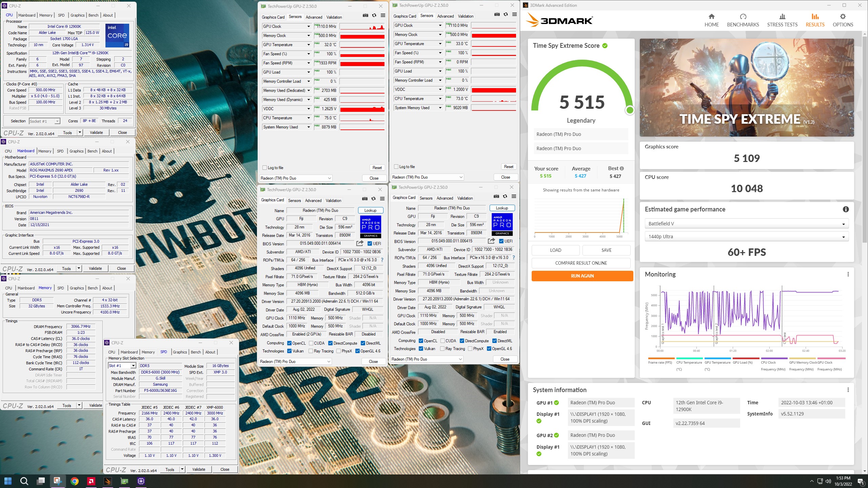Enable Log to file in top-left GPU-Z
Viewport: 868px width, 488px height.
[x=264, y=168]
